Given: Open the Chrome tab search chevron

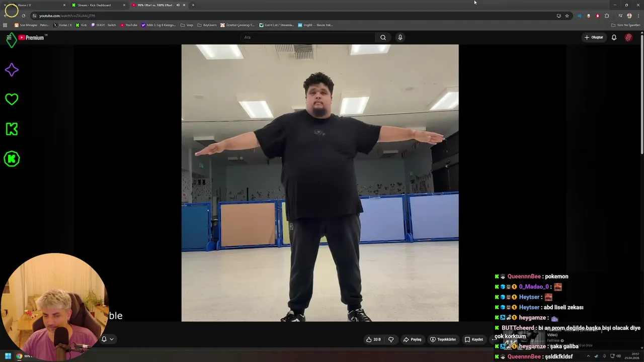Looking at the screenshot, I should point(5,5).
